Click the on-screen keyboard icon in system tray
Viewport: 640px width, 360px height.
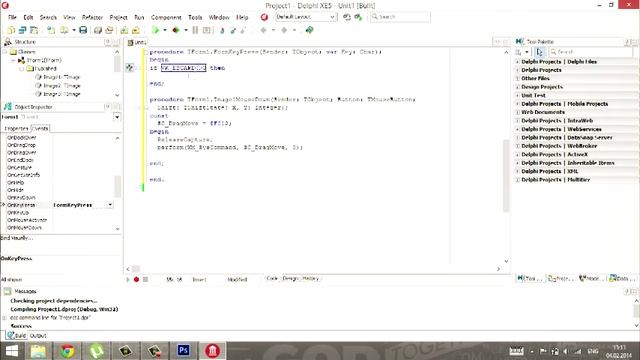pos(516,351)
